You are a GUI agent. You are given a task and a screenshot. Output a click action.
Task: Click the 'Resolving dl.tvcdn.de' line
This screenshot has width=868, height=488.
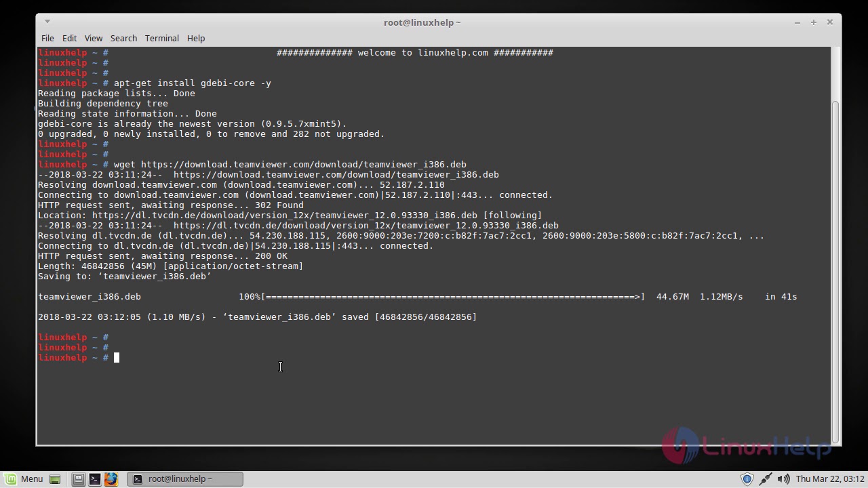pyautogui.click(x=401, y=236)
